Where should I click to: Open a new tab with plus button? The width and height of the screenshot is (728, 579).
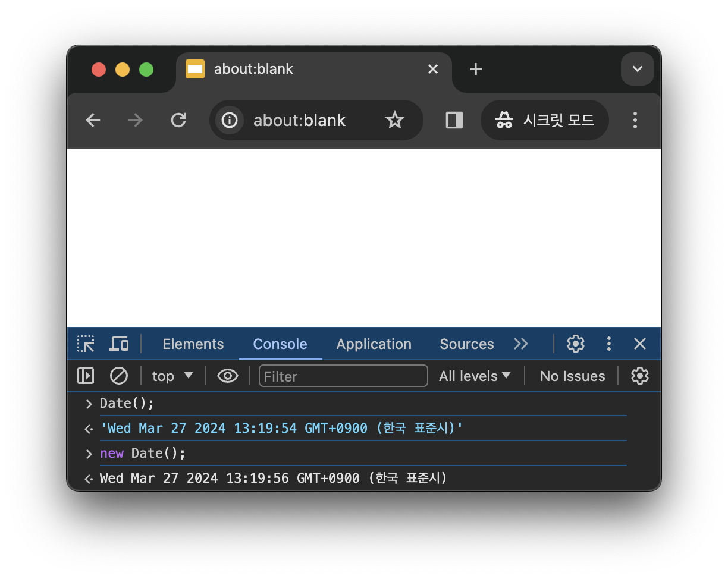pos(475,69)
